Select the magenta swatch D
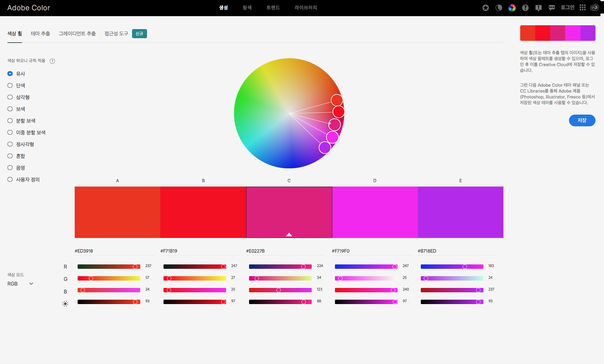 tap(375, 212)
